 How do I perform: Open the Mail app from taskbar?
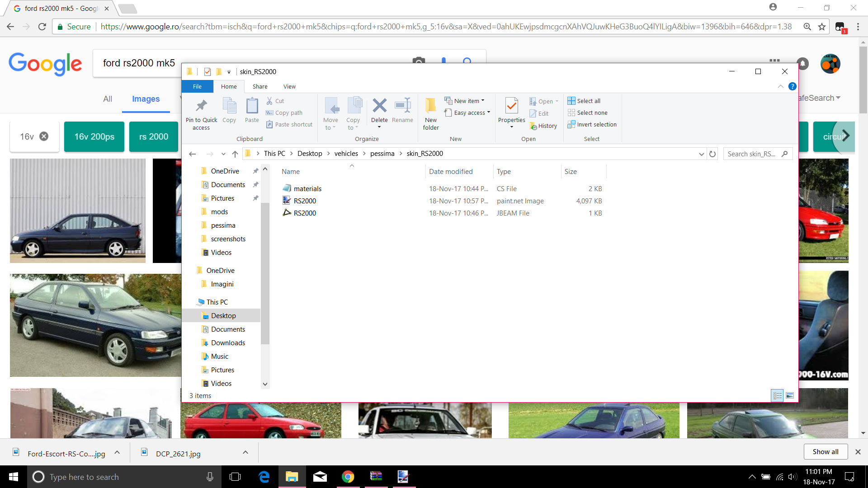[320, 477]
